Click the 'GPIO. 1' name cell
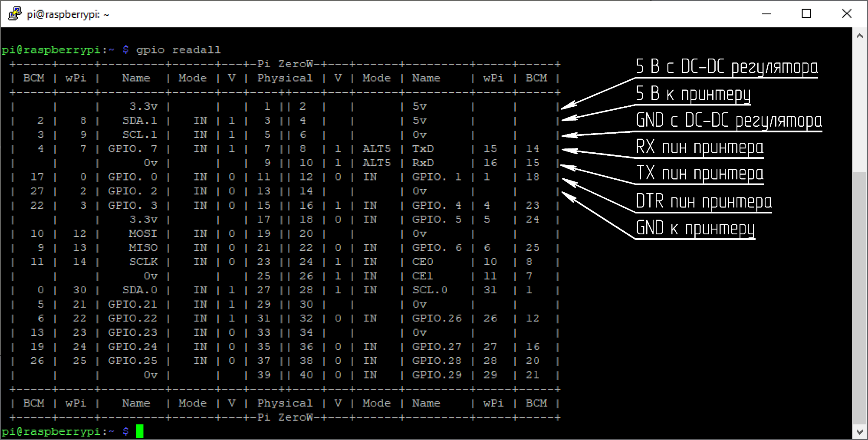 coord(437,177)
